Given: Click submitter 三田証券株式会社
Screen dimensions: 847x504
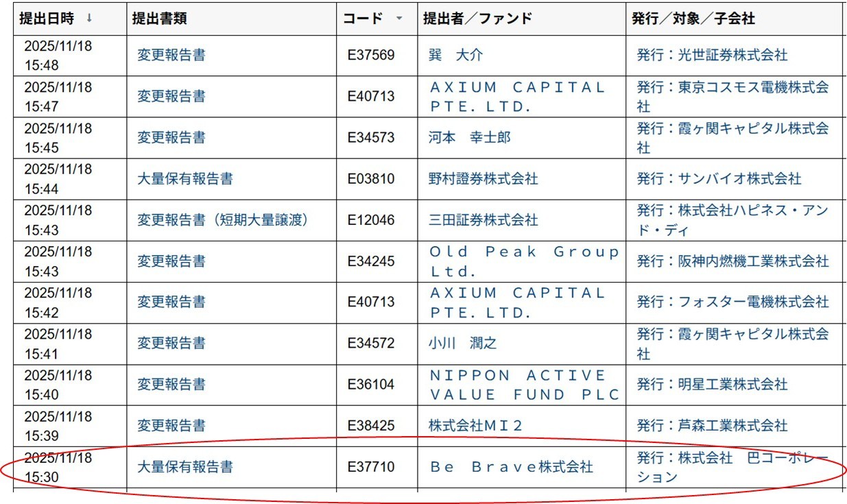Looking at the screenshot, I should pyautogui.click(x=483, y=220).
